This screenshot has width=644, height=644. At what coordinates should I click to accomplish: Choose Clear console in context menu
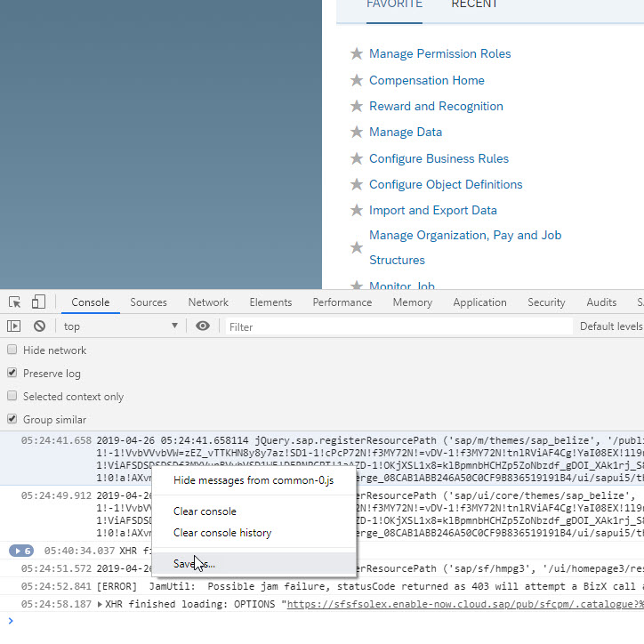pyautogui.click(x=254, y=511)
